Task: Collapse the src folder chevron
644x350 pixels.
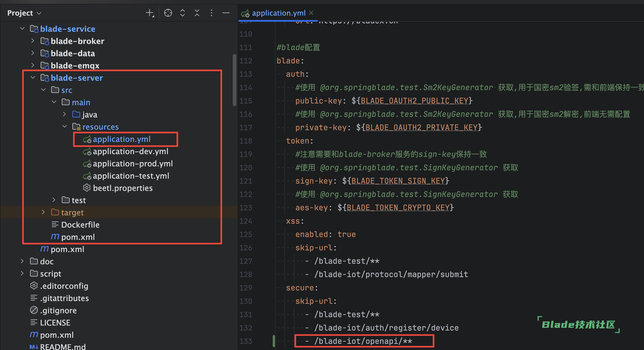Action: 43,90
